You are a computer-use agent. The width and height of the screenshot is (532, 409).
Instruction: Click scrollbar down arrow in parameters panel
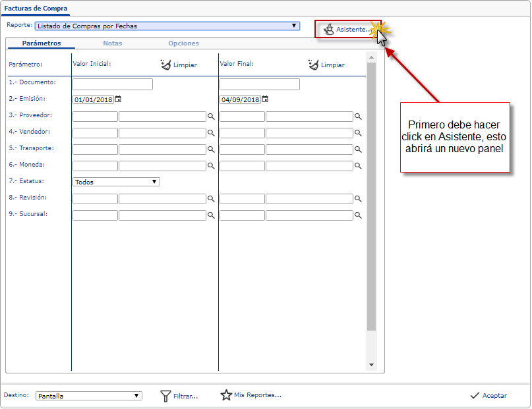tap(371, 365)
